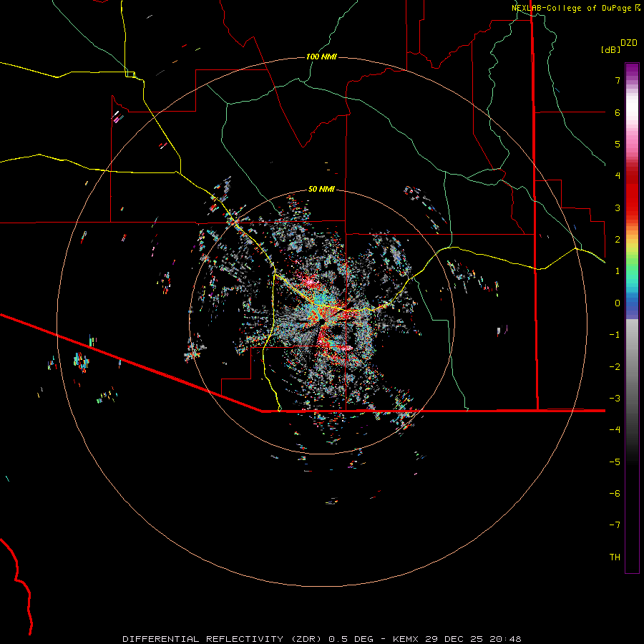Click the -7 dB tick label on scale
The image size is (644, 644).
pos(614,525)
